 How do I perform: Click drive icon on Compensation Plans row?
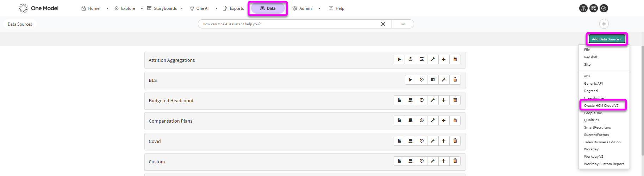411,120
